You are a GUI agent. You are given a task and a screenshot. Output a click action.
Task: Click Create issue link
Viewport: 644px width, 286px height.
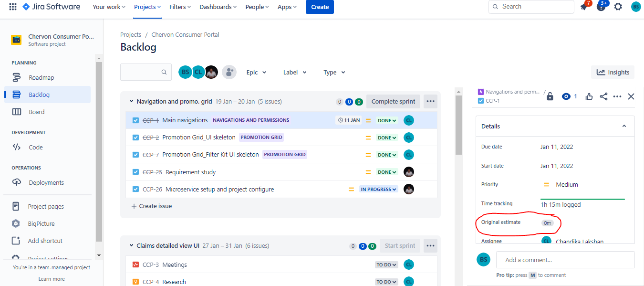pos(152,206)
